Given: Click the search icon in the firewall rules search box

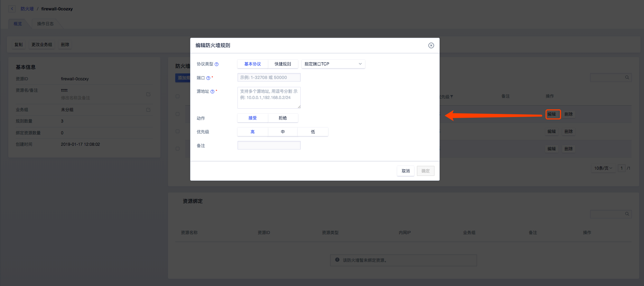Looking at the screenshot, I should pyautogui.click(x=627, y=78).
